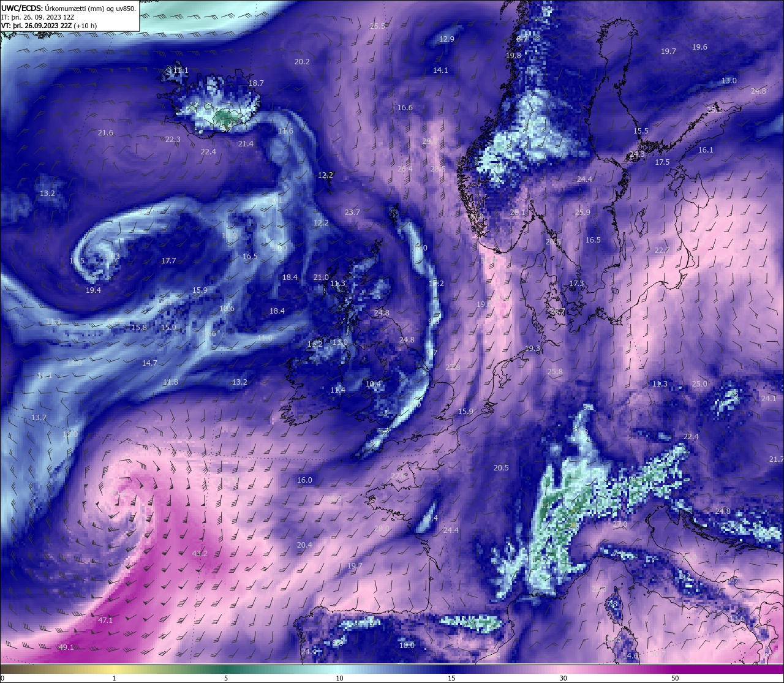Click the 21.7 value at the right edge
This screenshot has width=784, height=683.
(x=777, y=459)
